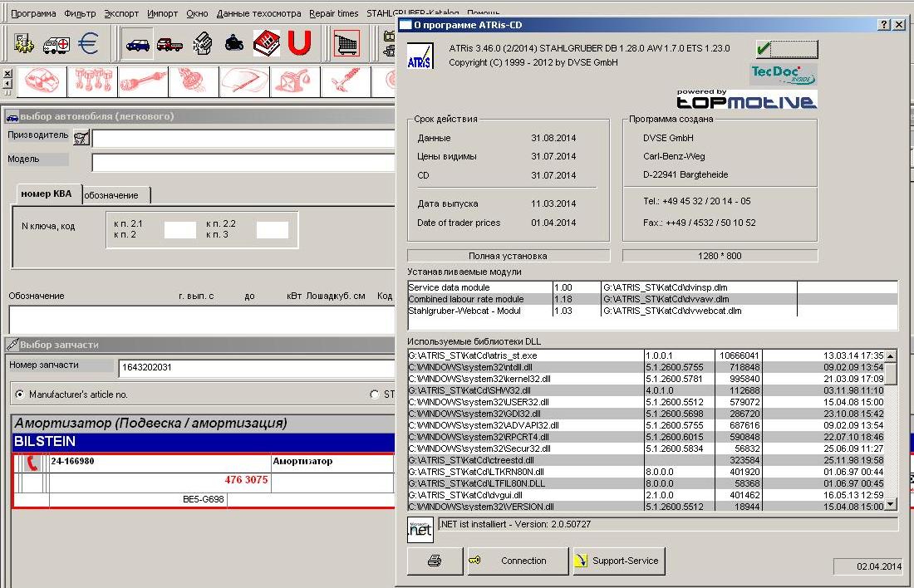914x588 pixels.
Task: Select the atris_st.exe row in DLL list
Action: pyautogui.click(x=646, y=355)
